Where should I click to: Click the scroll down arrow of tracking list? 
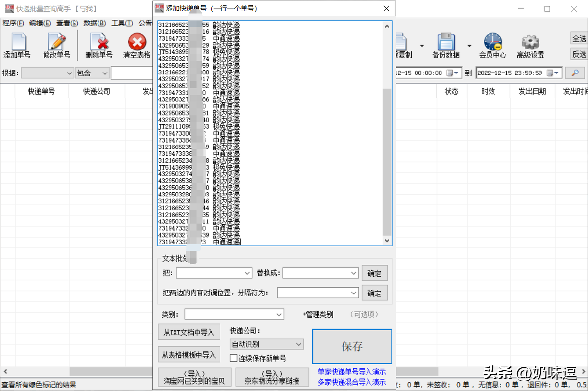pyautogui.click(x=387, y=241)
